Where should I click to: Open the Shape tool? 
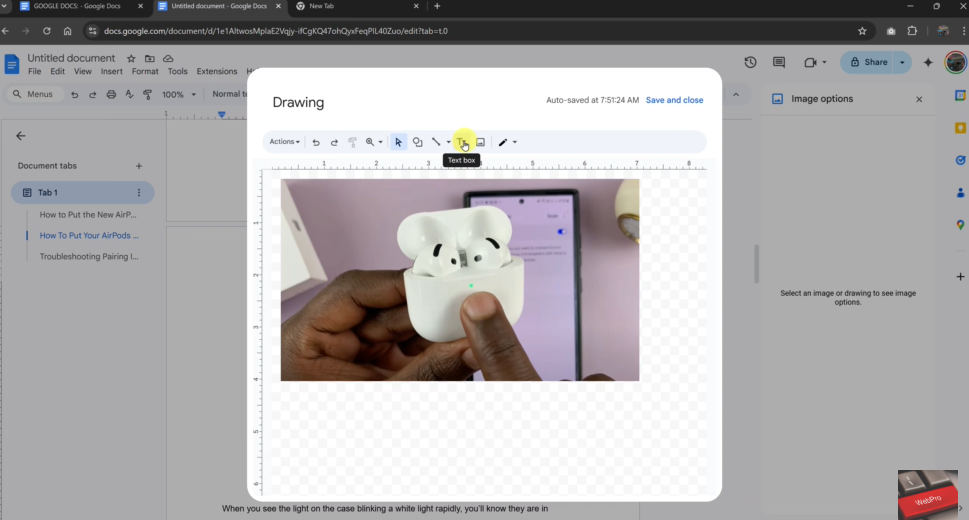[x=418, y=142]
